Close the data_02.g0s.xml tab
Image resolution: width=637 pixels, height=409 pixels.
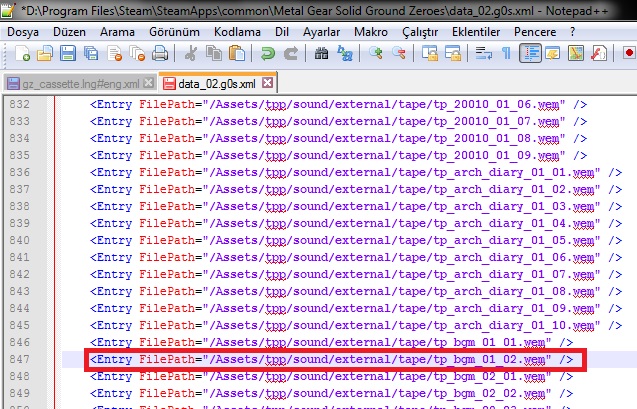[267, 83]
